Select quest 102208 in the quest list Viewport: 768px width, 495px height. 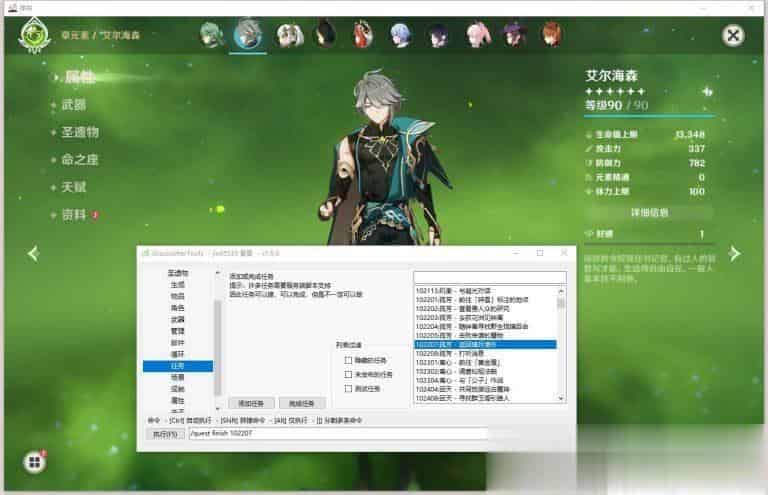(x=485, y=353)
